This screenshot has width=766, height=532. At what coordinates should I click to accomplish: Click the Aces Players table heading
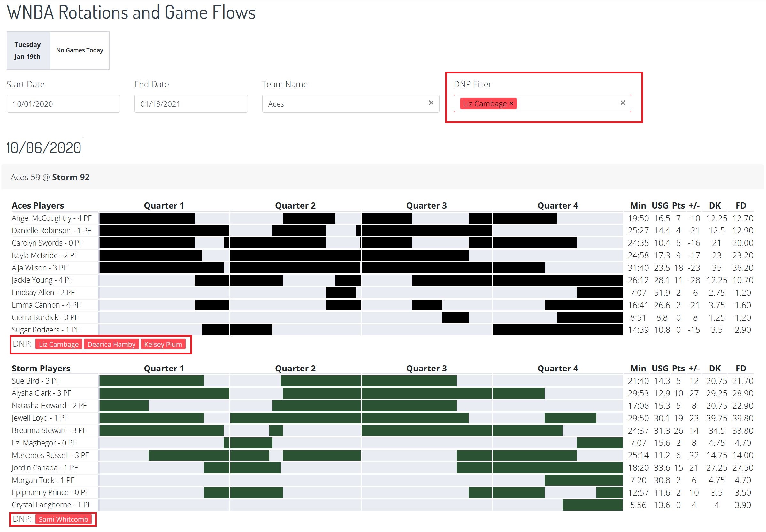pos(38,205)
